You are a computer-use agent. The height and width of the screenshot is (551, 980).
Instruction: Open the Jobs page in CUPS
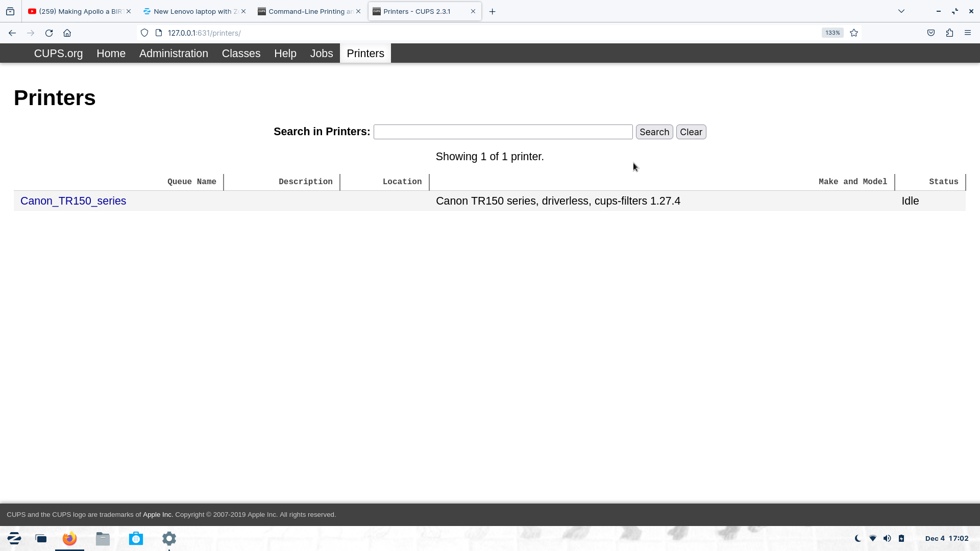click(x=321, y=54)
